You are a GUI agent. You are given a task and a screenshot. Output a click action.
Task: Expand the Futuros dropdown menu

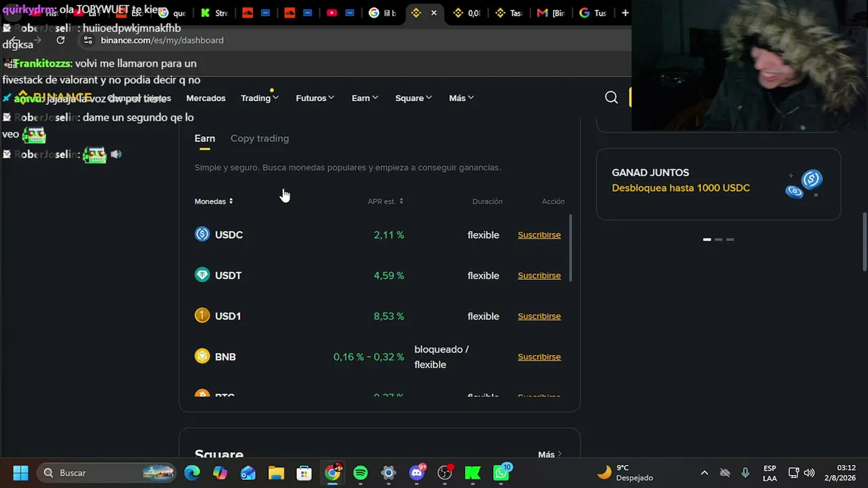[315, 98]
